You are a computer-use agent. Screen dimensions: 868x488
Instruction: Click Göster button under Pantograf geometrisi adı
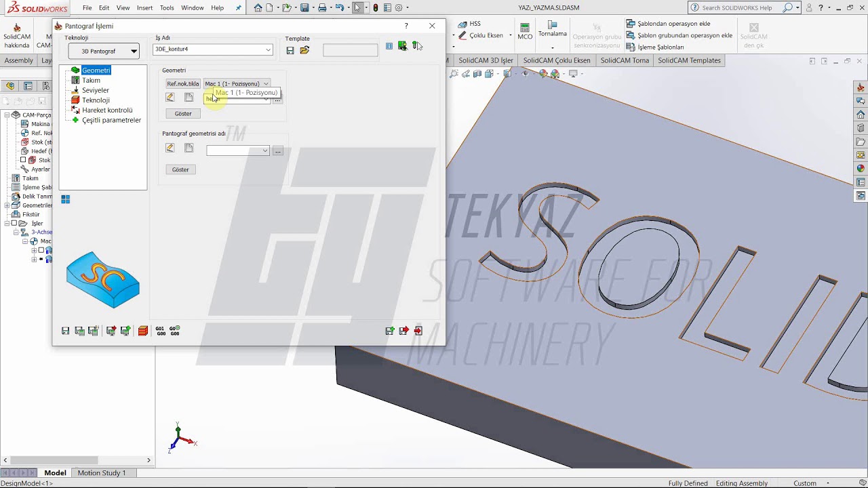180,169
